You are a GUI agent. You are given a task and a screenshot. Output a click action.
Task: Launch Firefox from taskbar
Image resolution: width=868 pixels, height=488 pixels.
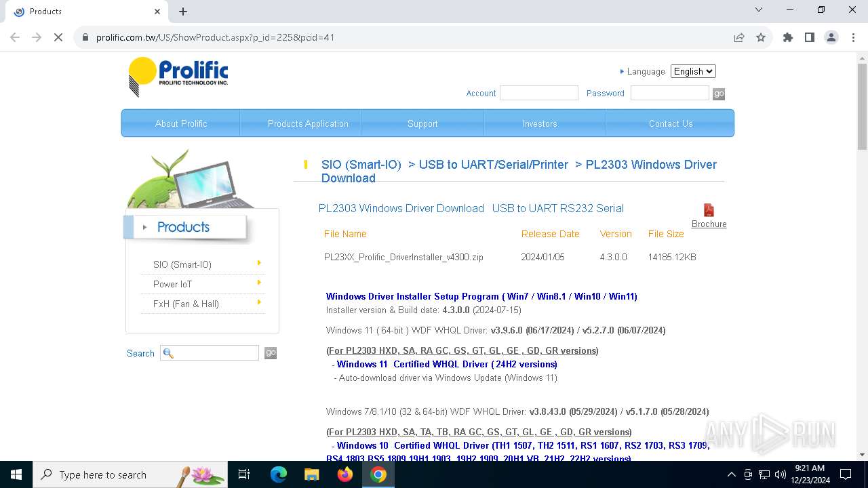[345, 474]
